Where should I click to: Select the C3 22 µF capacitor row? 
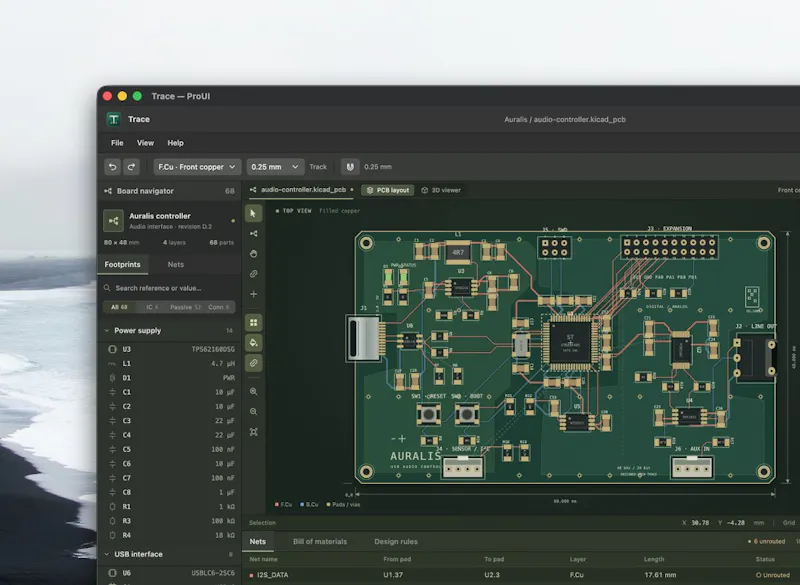coord(169,421)
